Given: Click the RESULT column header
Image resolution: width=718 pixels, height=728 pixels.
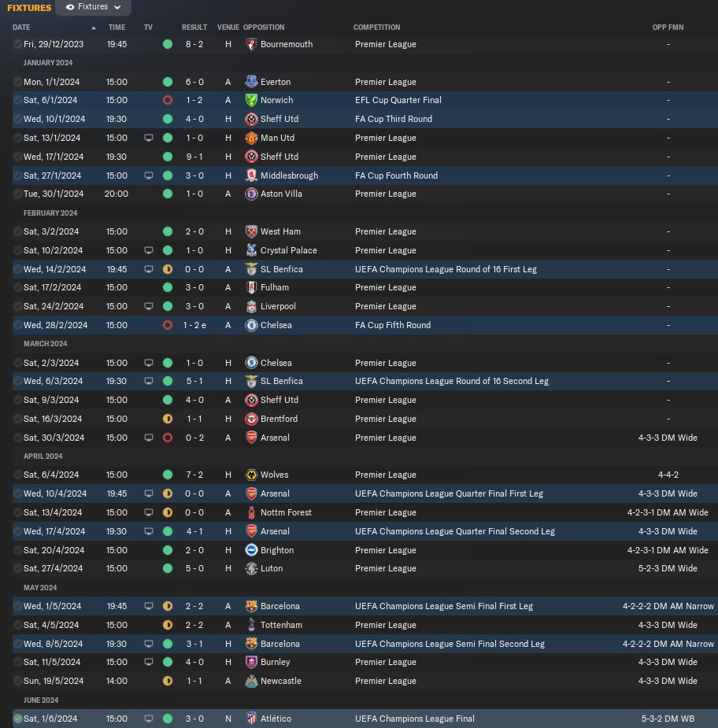Looking at the screenshot, I should 194,28.
